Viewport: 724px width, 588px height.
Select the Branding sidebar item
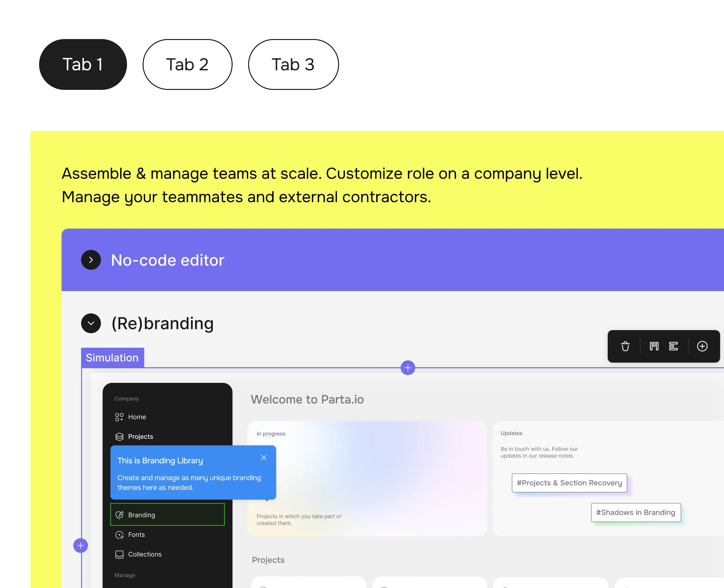tap(167, 515)
